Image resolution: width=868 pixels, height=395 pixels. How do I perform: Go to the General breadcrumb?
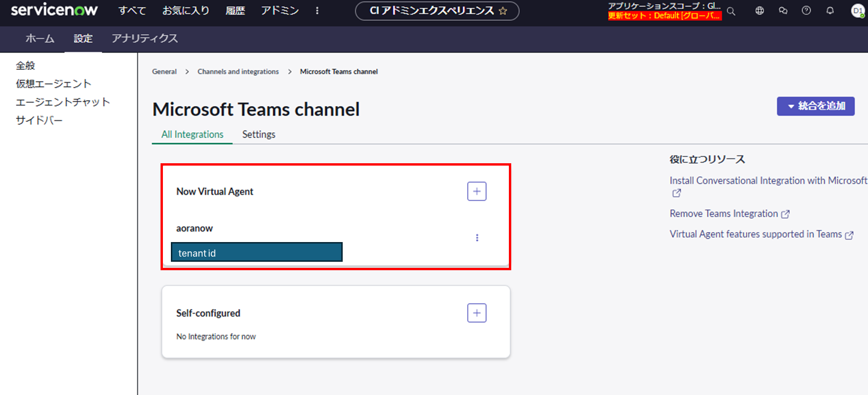click(164, 71)
